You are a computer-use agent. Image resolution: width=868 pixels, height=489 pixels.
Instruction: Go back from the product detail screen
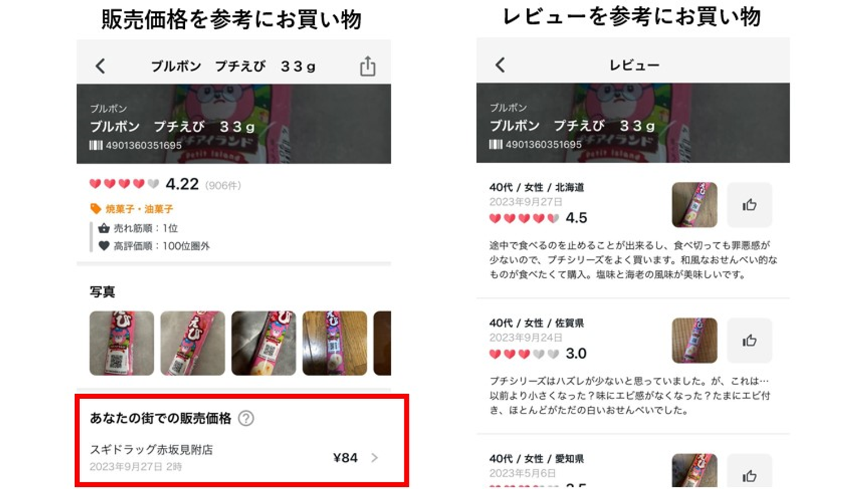click(101, 66)
